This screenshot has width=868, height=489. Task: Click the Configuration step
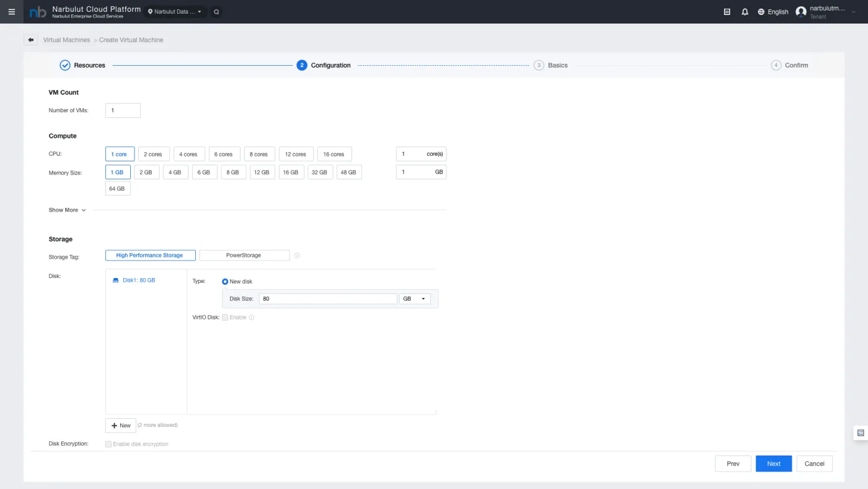pyautogui.click(x=324, y=65)
